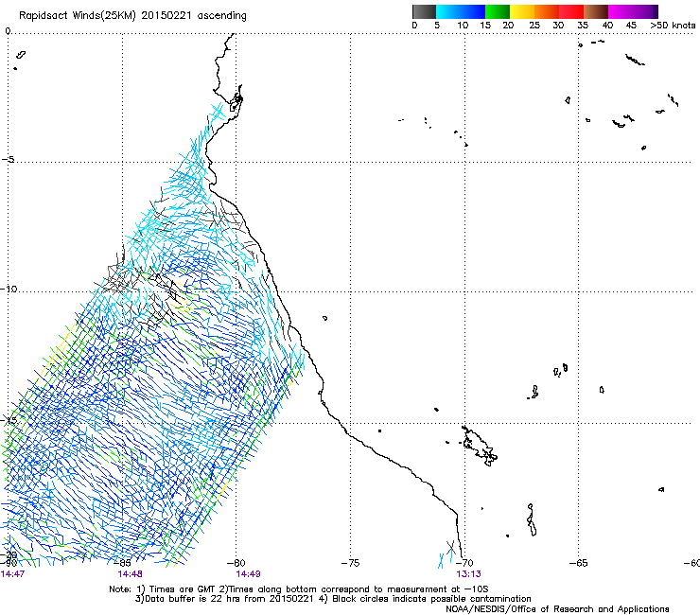Click the title 'Rapidscat Winds(25KM) 20150221 ascending'
Screen dimensions: 700x615
(132, 16)
